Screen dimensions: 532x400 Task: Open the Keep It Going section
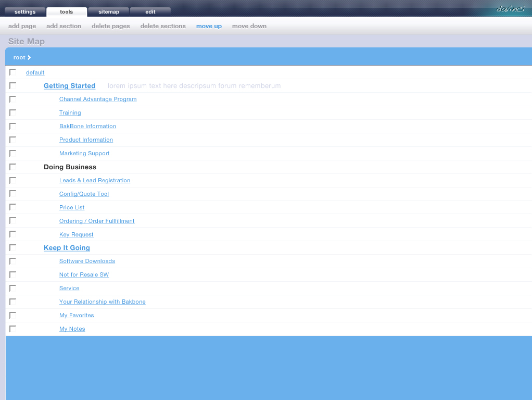pos(67,248)
